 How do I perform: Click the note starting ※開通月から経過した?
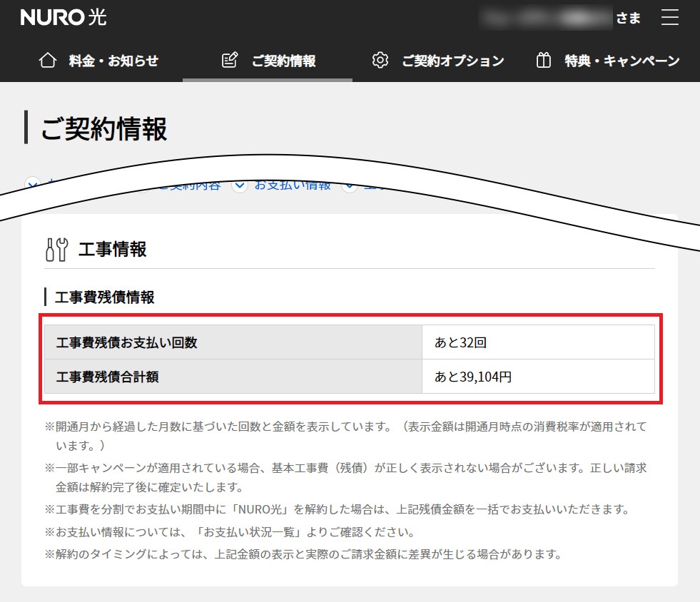346,436
